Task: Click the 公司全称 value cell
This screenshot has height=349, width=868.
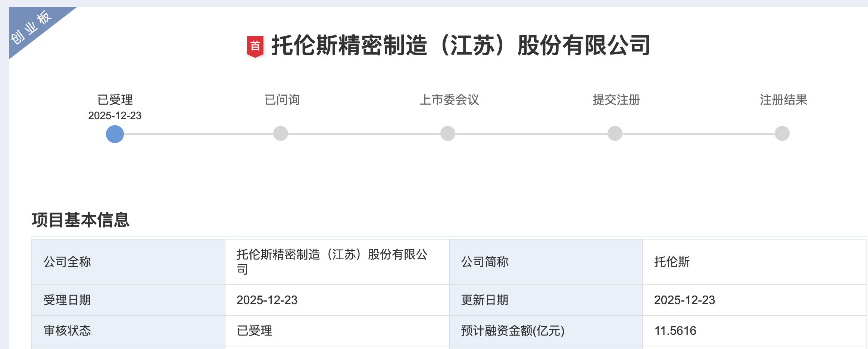Action: click(x=332, y=262)
